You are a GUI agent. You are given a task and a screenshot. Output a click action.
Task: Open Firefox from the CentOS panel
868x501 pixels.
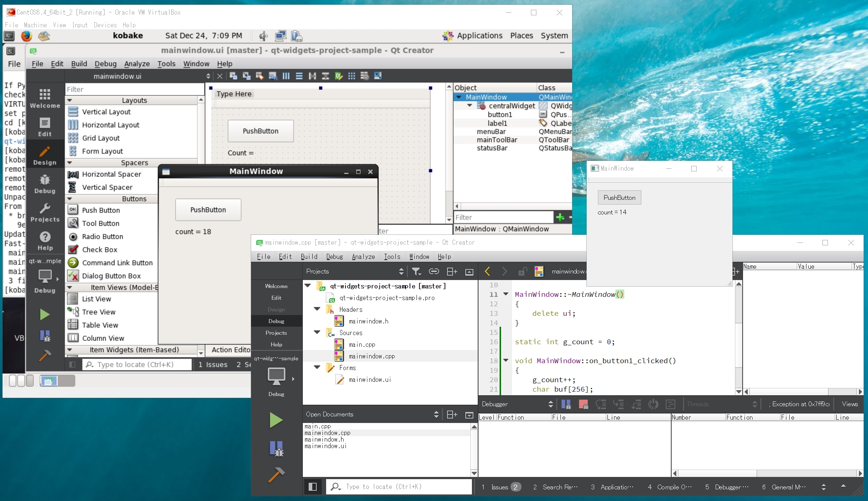pyautogui.click(x=26, y=36)
